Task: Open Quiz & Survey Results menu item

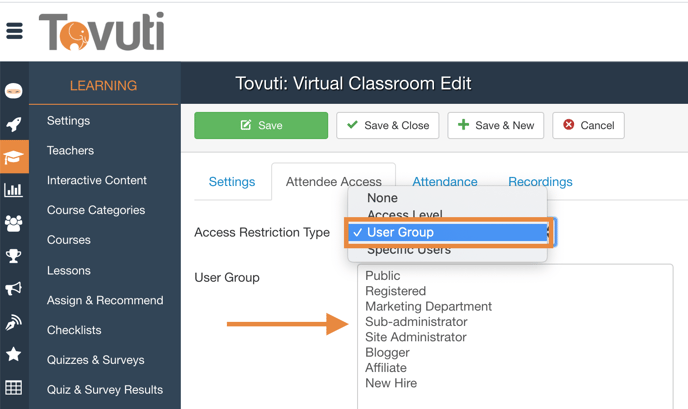Action: coord(105,390)
